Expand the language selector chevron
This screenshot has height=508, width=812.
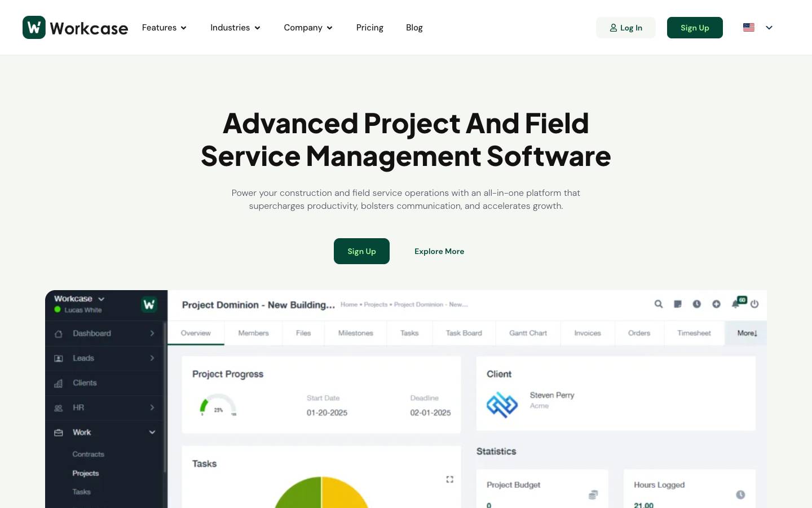[769, 28]
